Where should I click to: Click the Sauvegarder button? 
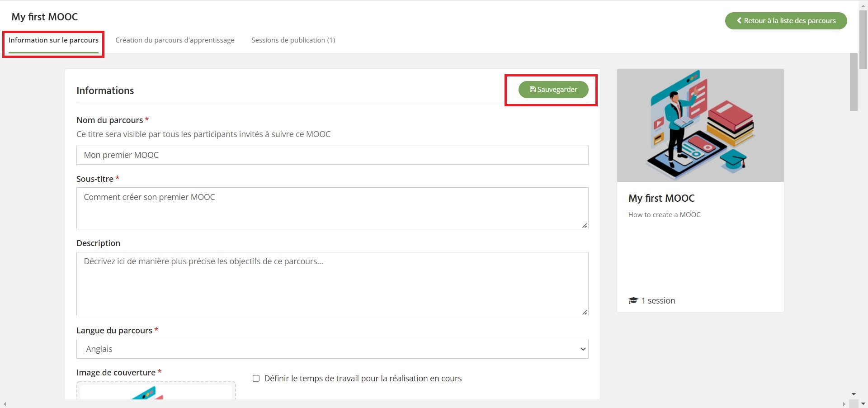pyautogui.click(x=553, y=90)
